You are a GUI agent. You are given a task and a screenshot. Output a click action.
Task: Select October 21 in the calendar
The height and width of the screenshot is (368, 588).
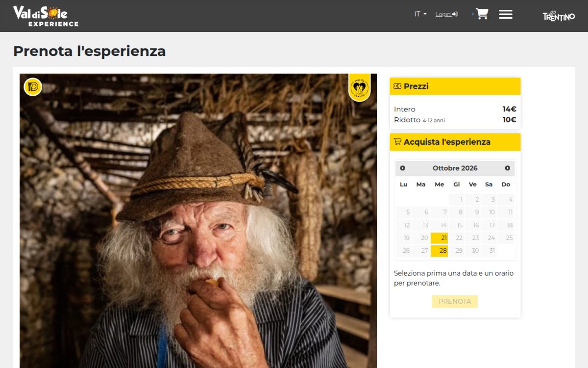(x=440, y=238)
